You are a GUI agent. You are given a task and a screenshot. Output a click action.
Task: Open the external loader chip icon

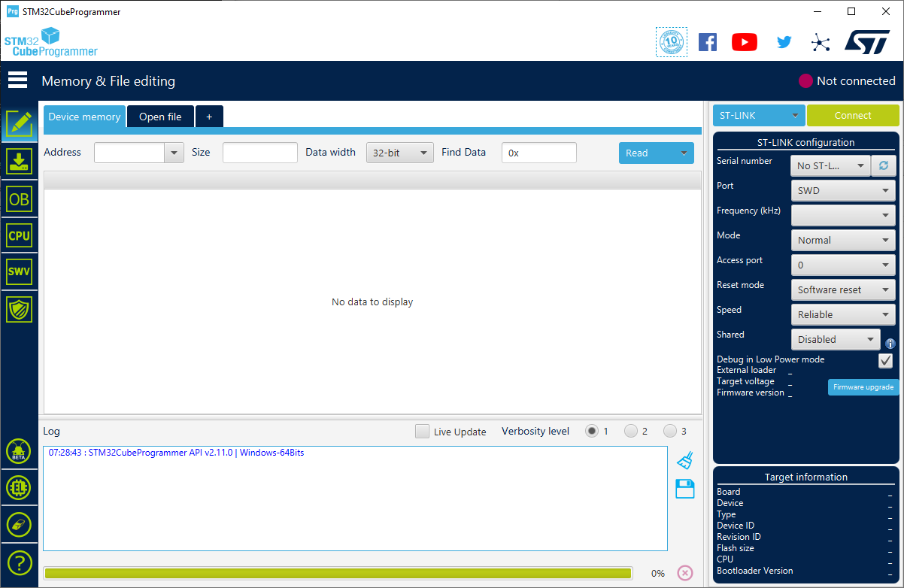click(x=19, y=488)
